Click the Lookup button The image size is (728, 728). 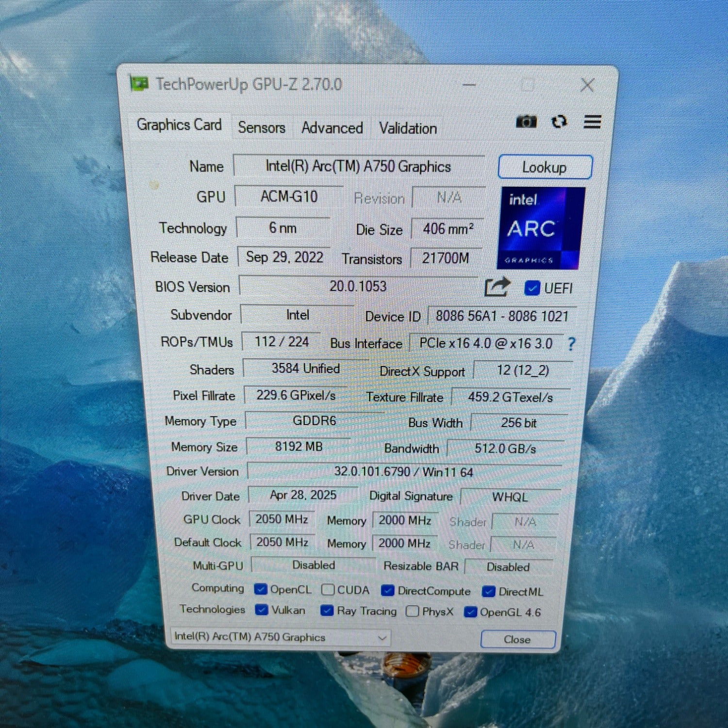(545, 167)
